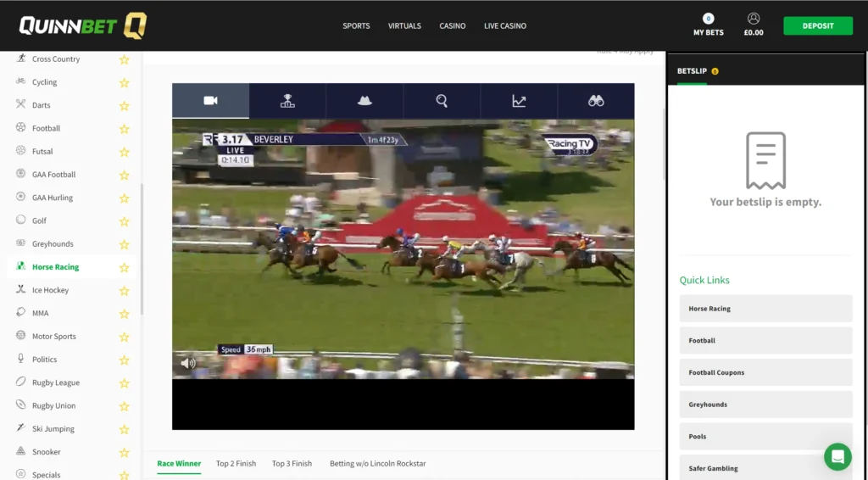Select Rugby Union in the sidebar

(53, 405)
